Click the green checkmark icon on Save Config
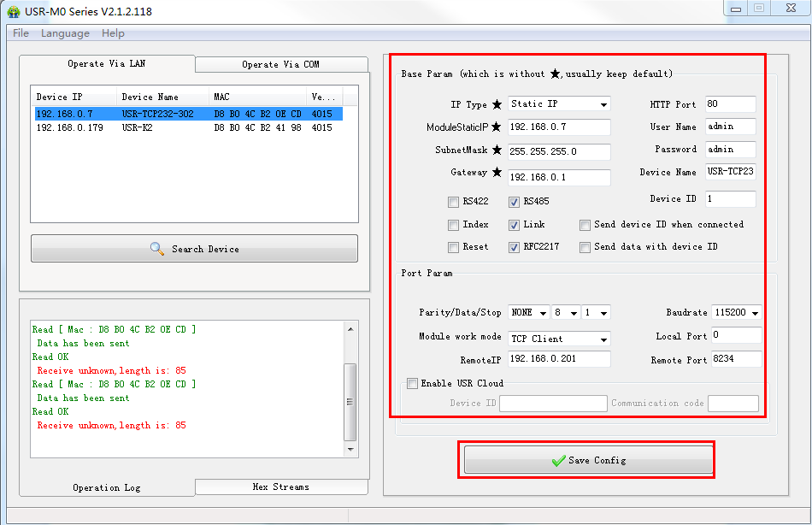 pos(558,460)
